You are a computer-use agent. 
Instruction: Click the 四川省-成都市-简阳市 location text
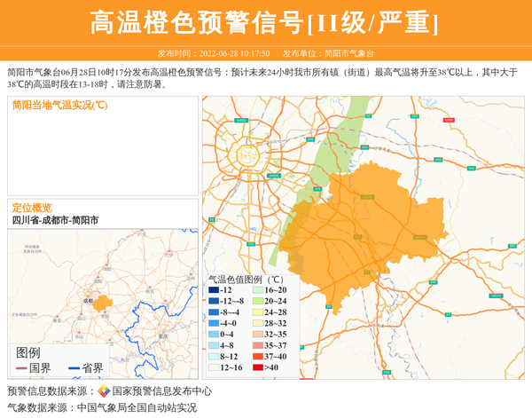coord(55,220)
